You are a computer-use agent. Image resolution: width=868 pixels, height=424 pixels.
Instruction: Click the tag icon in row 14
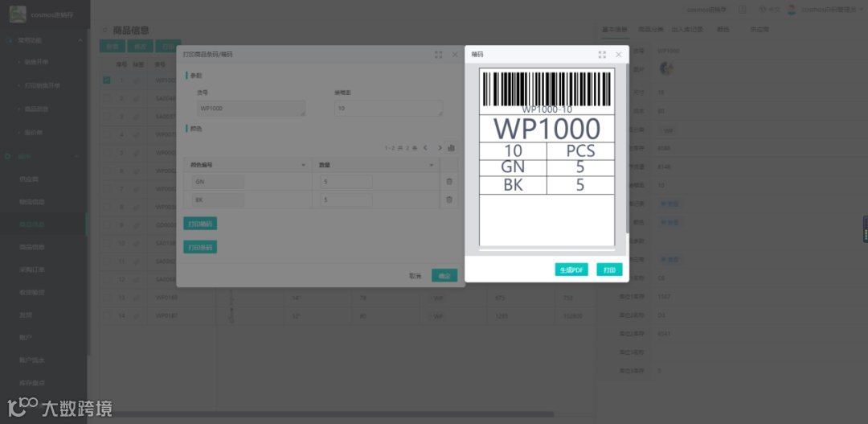[x=137, y=316]
